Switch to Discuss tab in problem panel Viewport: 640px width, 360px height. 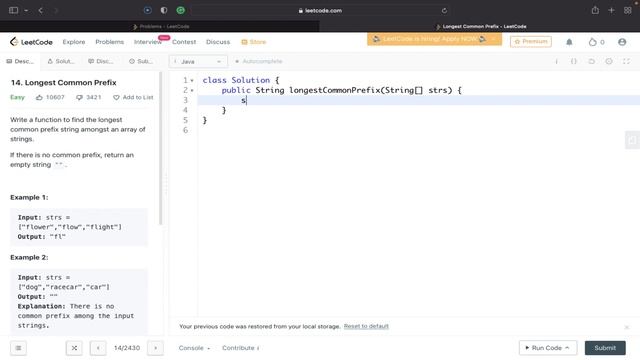pos(100,61)
